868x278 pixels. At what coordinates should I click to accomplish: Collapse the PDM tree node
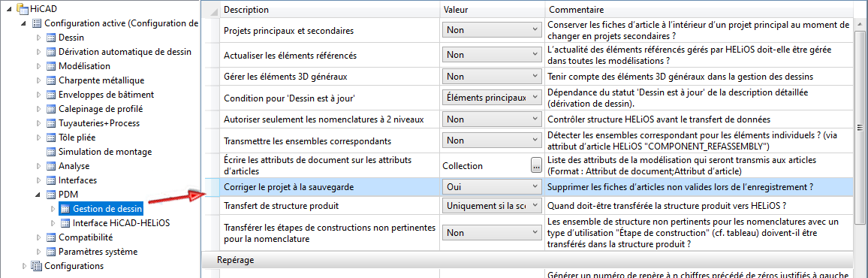(38, 195)
